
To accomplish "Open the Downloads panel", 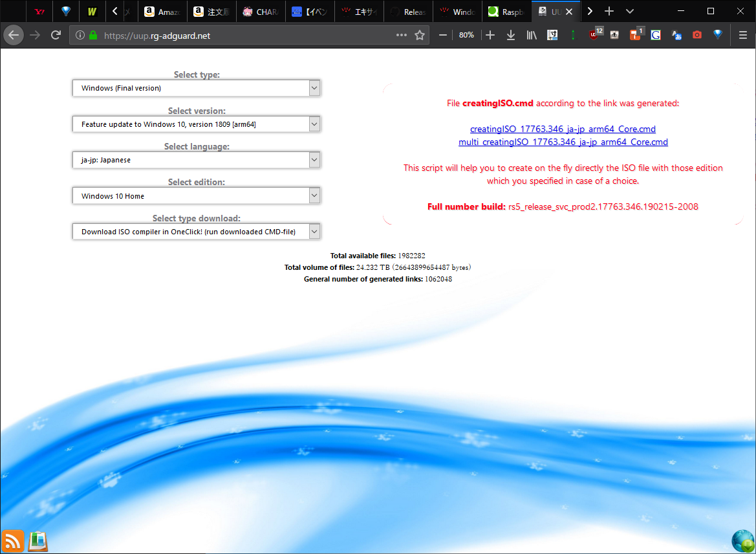I will click(x=511, y=35).
